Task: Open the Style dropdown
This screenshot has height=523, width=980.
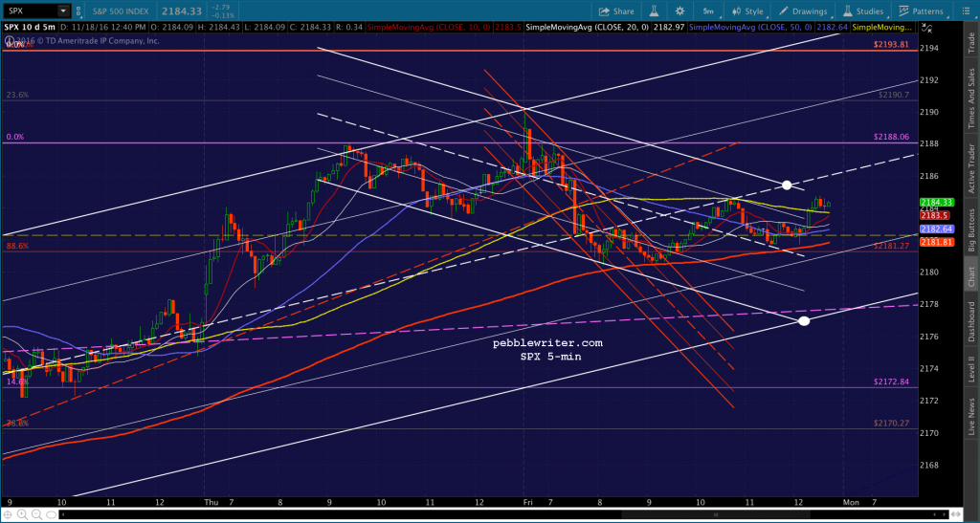Action: click(x=747, y=11)
